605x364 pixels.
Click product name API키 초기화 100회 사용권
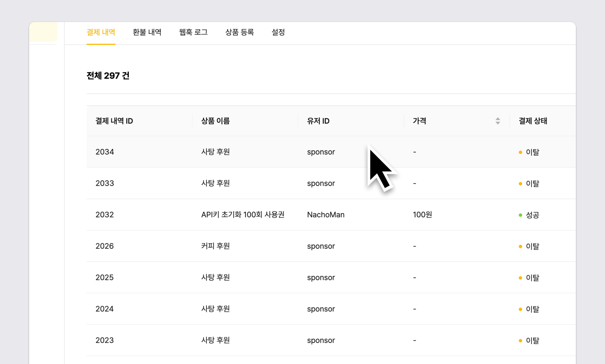point(243,215)
